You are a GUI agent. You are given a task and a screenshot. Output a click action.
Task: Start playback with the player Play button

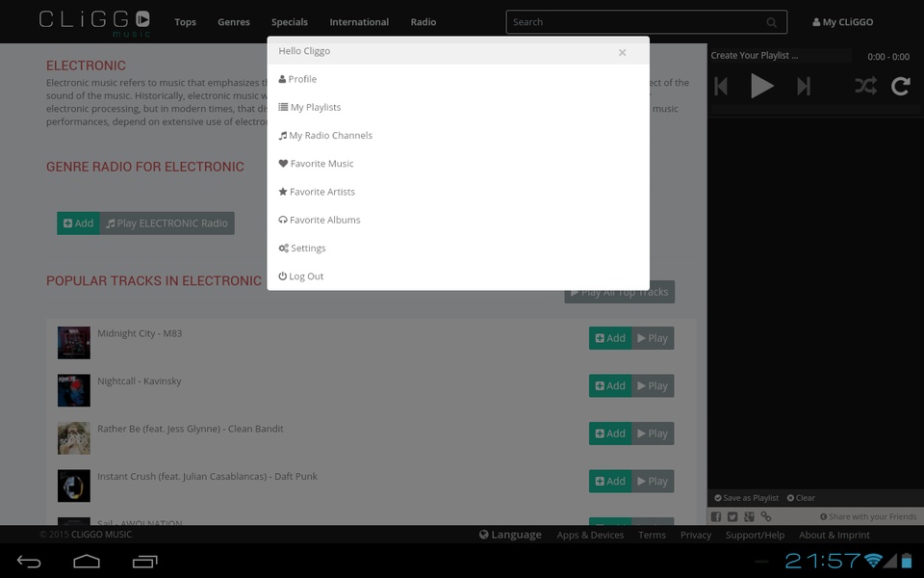pyautogui.click(x=762, y=86)
